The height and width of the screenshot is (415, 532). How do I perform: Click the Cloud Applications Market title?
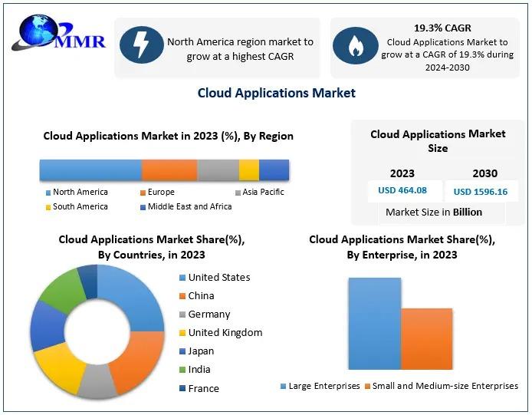(x=277, y=93)
